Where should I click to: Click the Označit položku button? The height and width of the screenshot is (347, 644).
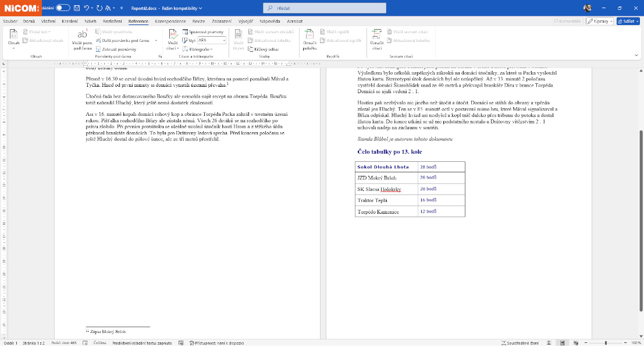[x=309, y=40]
